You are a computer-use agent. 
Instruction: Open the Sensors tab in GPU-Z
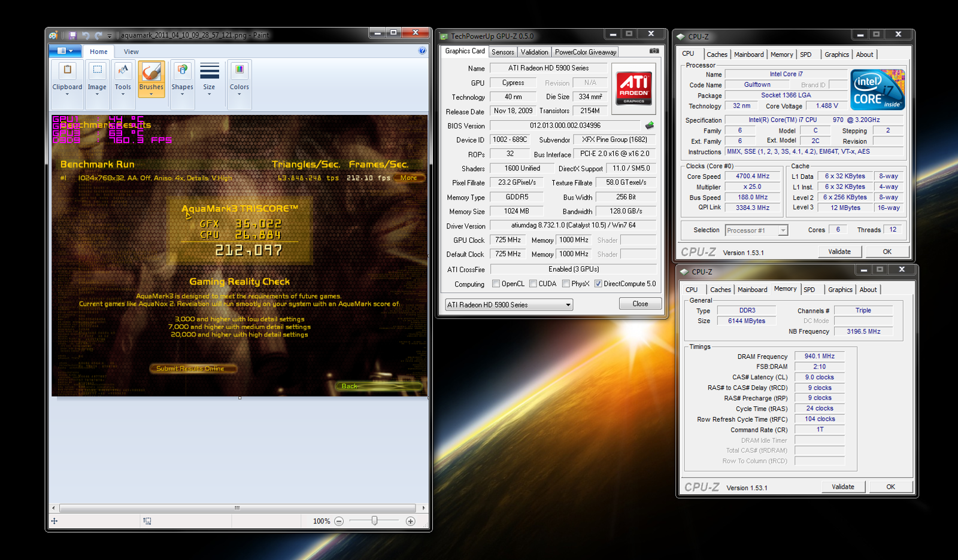(x=503, y=52)
